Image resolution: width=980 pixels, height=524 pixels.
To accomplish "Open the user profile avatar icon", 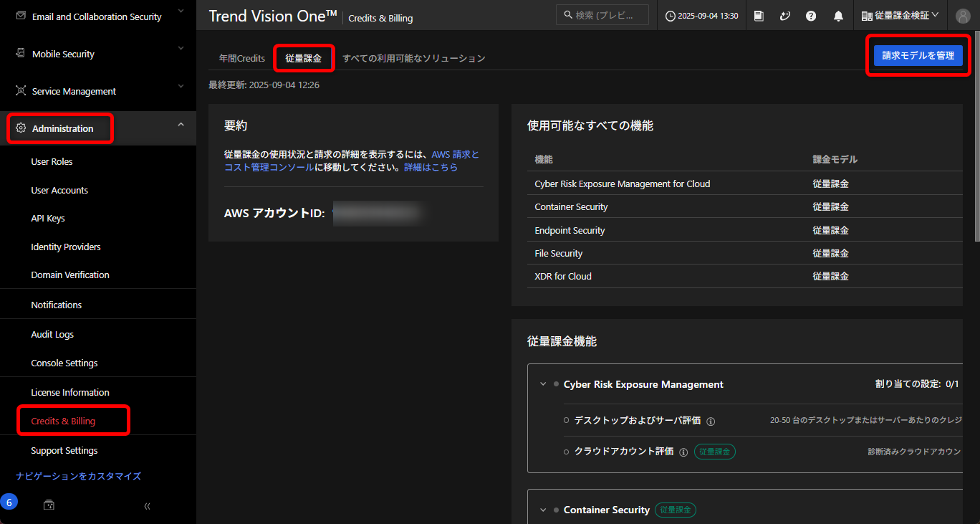I will click(x=963, y=16).
